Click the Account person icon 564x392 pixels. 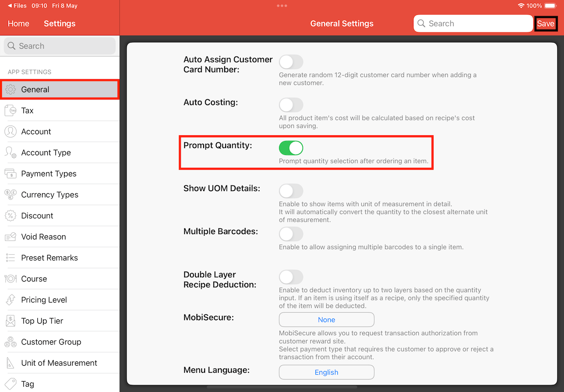[11, 131]
